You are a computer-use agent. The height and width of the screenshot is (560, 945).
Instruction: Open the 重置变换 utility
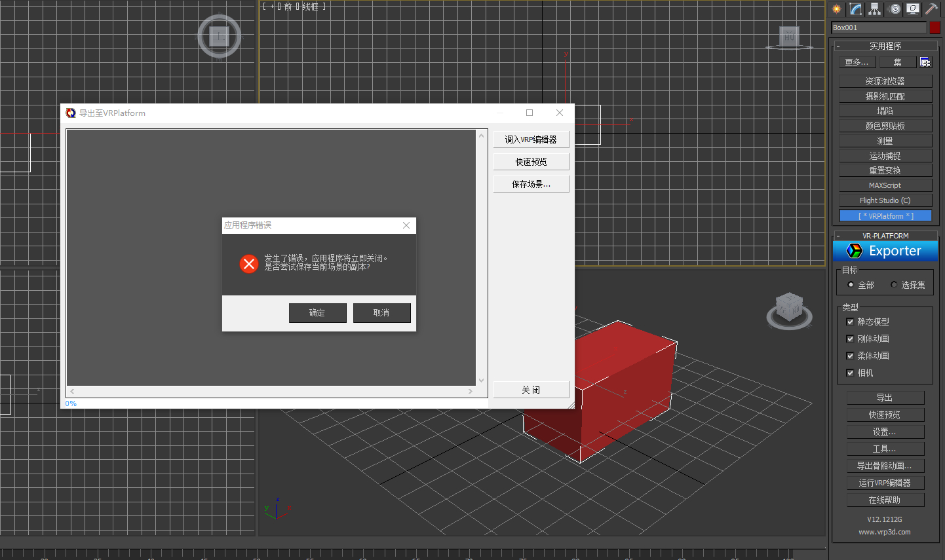pyautogui.click(x=885, y=170)
